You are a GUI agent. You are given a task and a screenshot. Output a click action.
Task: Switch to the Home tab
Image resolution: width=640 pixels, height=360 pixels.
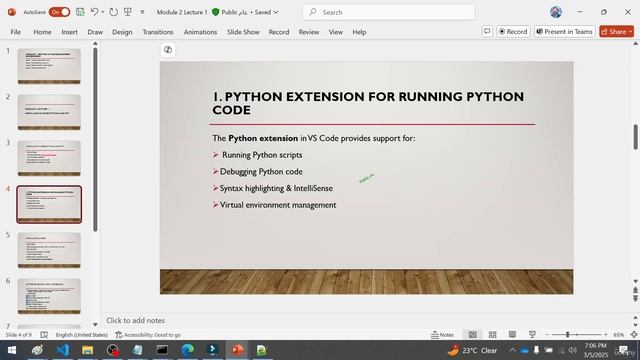pyautogui.click(x=42, y=32)
